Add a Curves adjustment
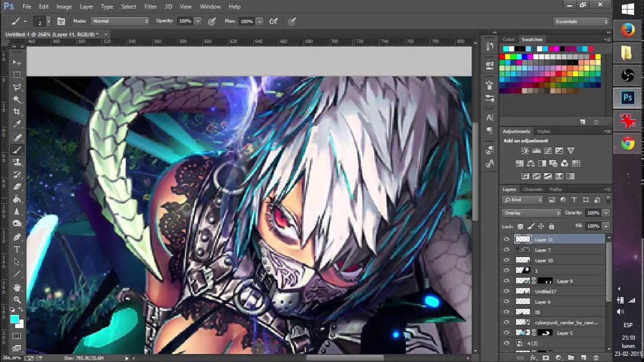This screenshot has width=644, height=362. (x=547, y=151)
